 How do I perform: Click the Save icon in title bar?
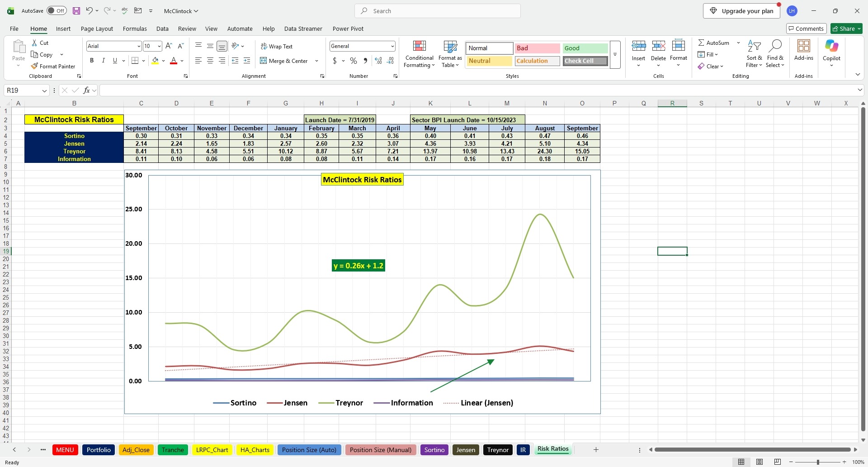[76, 11]
